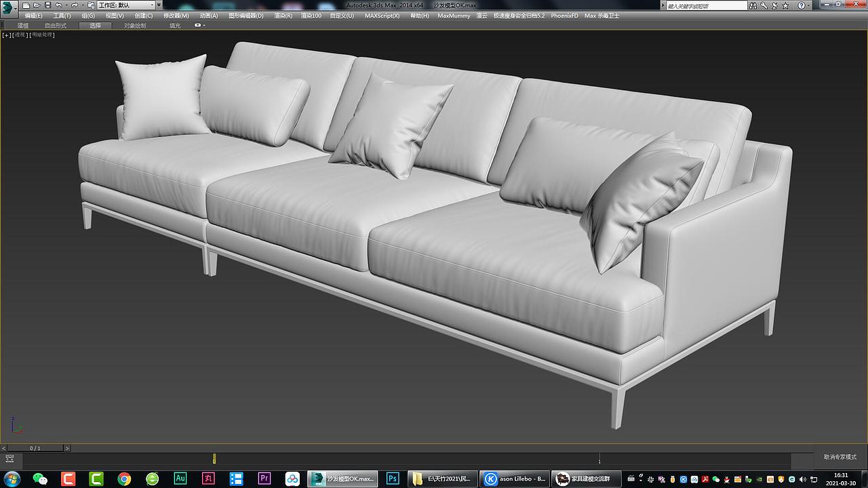Click the New Scene file icon
Image resolution: width=868 pixels, height=488 pixels.
[x=26, y=5]
